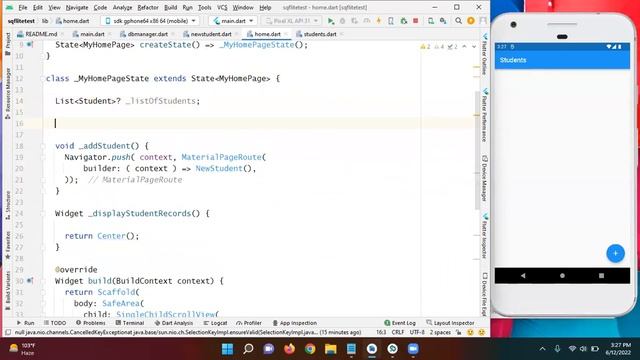Click the gutter override marker on line 30
The width and height of the screenshot is (640, 360).
pyautogui.click(x=30, y=281)
